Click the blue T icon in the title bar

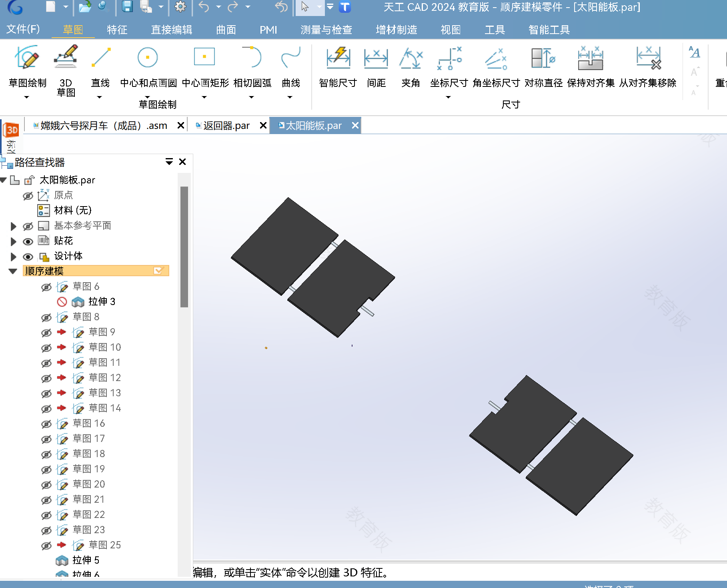[345, 7]
